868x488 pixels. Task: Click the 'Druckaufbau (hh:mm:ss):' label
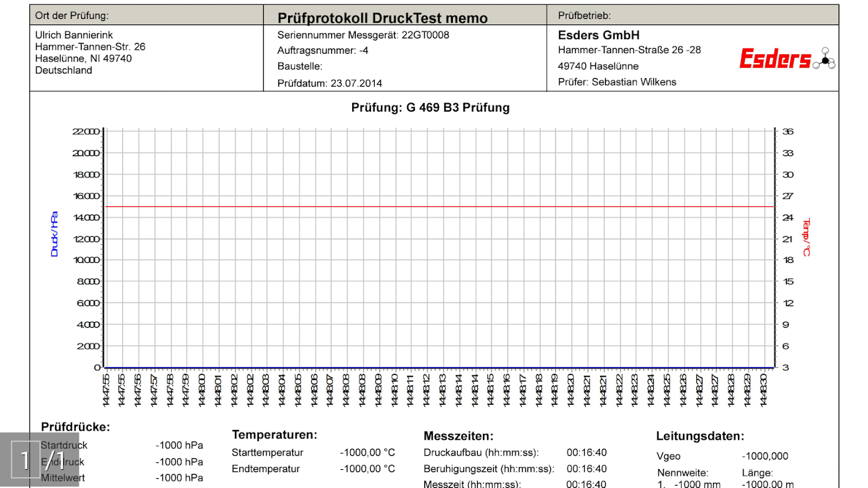(482, 453)
